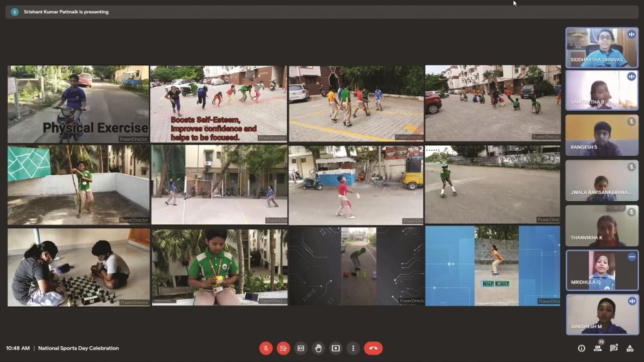Open the meeting details info icon
This screenshot has width=644, height=362.
point(581,348)
